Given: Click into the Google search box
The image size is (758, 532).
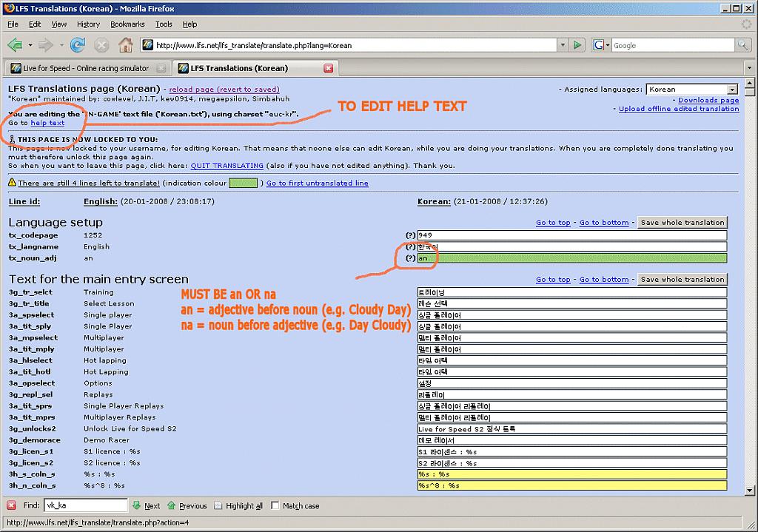Looking at the screenshot, I should (x=673, y=45).
